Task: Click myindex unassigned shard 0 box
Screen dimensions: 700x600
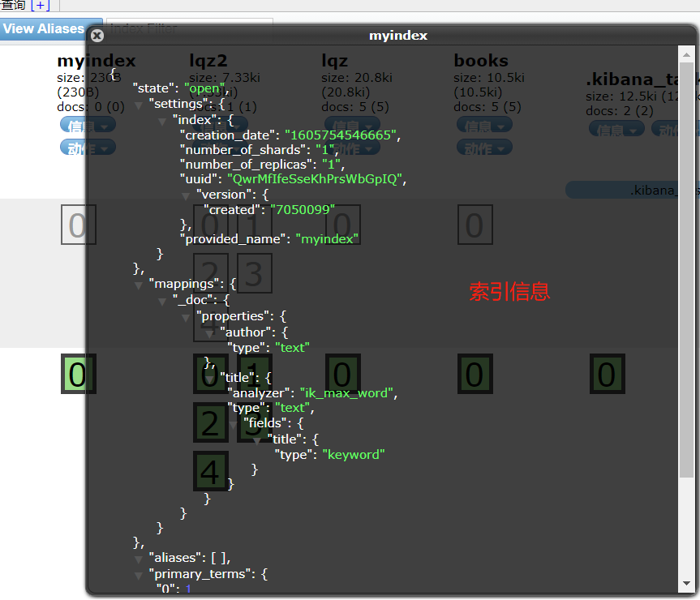Action: 79,225
